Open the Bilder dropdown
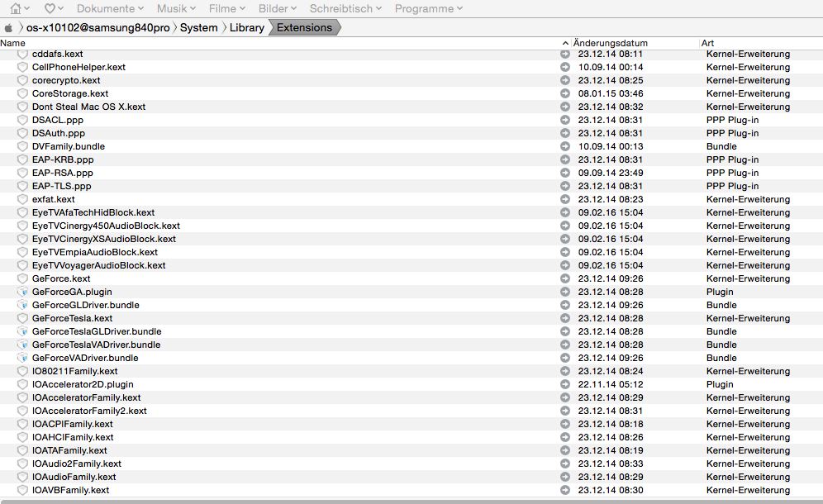The width and height of the screenshot is (823, 504). pos(277,8)
